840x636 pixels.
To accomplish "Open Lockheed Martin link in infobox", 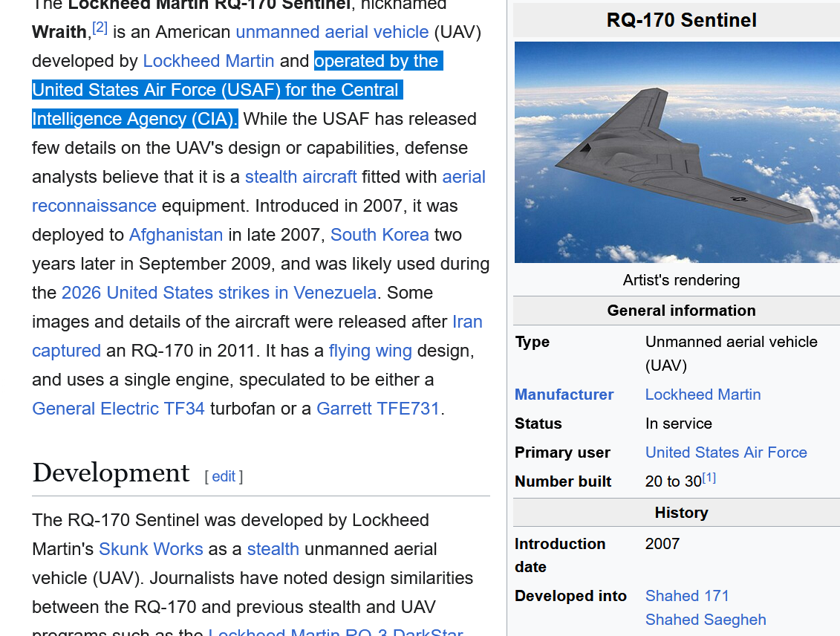I will [703, 395].
